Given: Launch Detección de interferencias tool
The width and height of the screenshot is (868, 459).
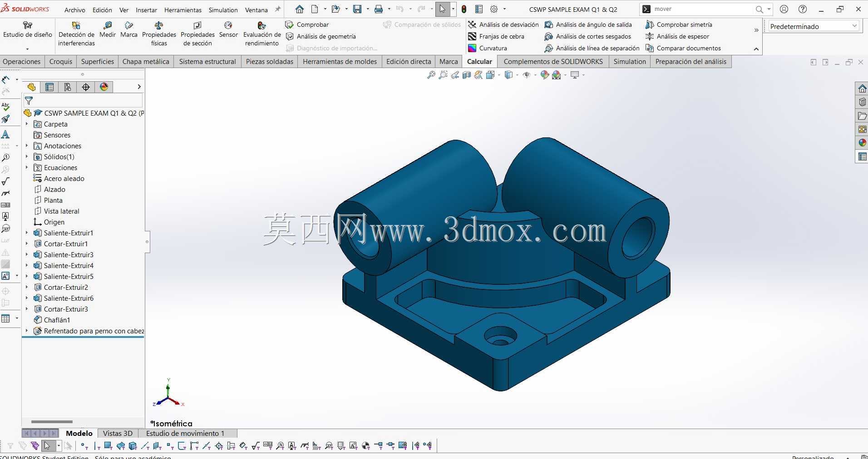Looking at the screenshot, I should point(76,34).
